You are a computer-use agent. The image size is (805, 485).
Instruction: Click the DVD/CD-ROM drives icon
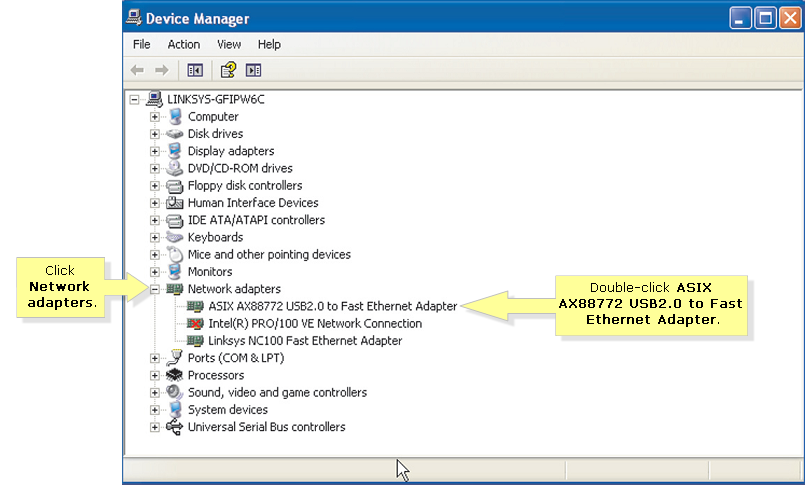tap(175, 168)
